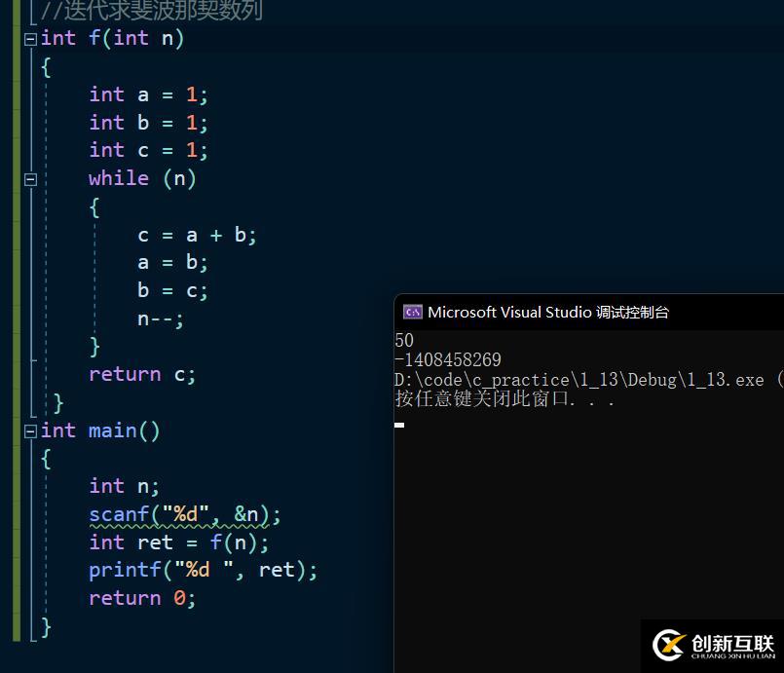This screenshot has height=673, width=784.
Task: Click the blinking cursor in the console
Action: (399, 425)
